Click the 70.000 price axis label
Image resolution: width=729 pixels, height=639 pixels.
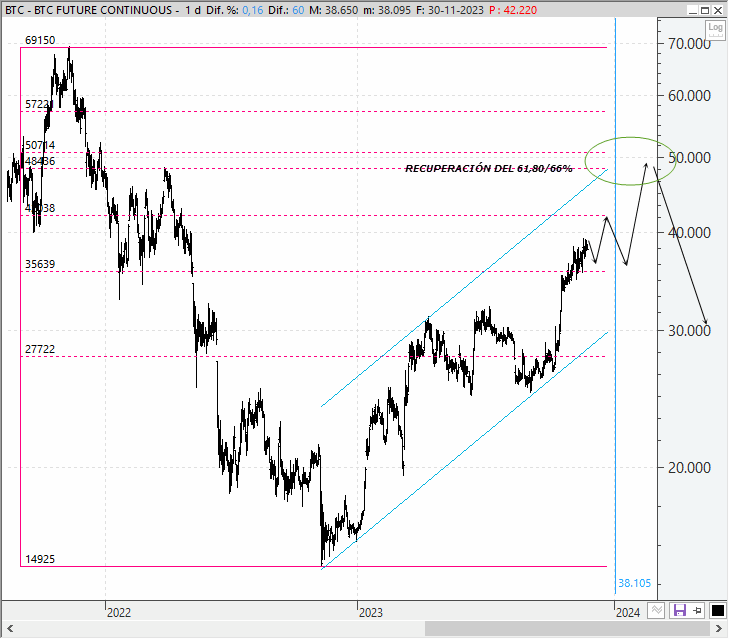(689, 44)
